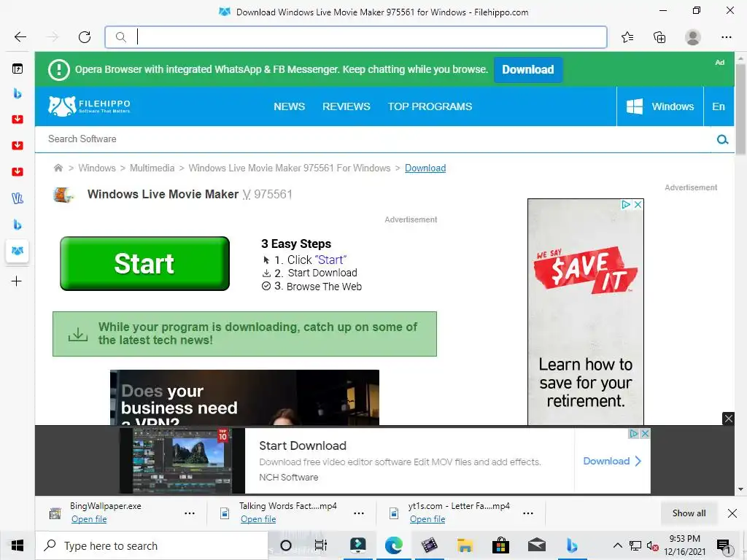Open file Talking Words Fact mp4
This screenshot has width=747, height=560.
coord(258,519)
